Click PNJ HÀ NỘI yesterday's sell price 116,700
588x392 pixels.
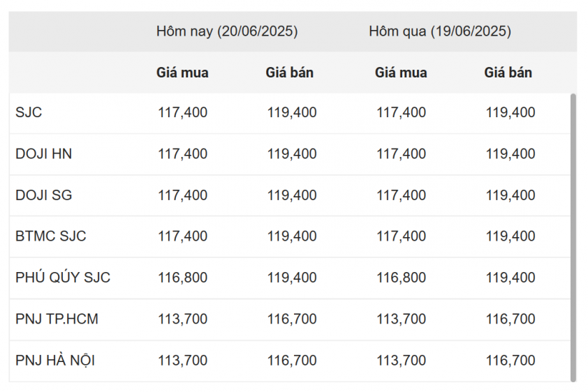pos(510,361)
